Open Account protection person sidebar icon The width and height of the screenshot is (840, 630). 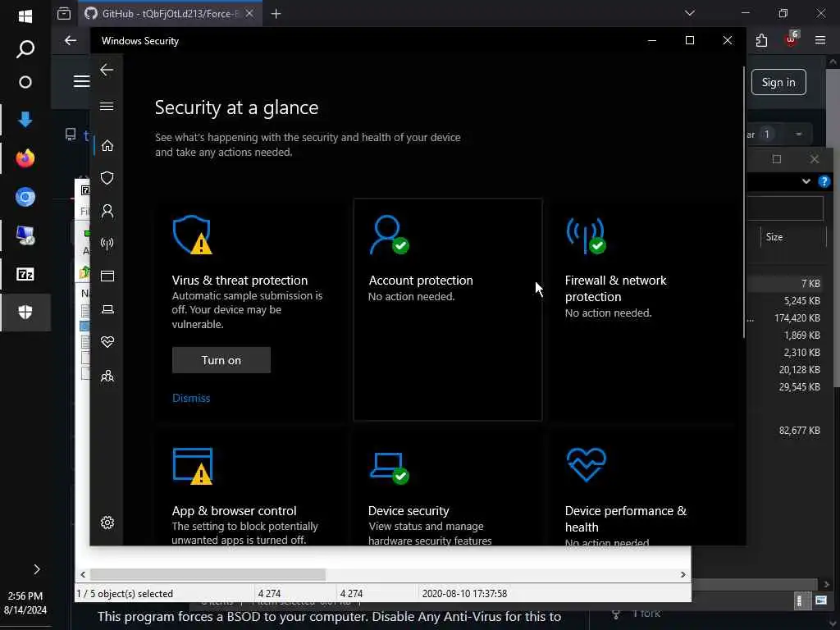point(107,211)
